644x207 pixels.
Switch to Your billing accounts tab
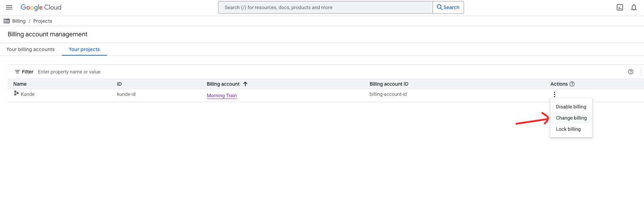pos(30,49)
